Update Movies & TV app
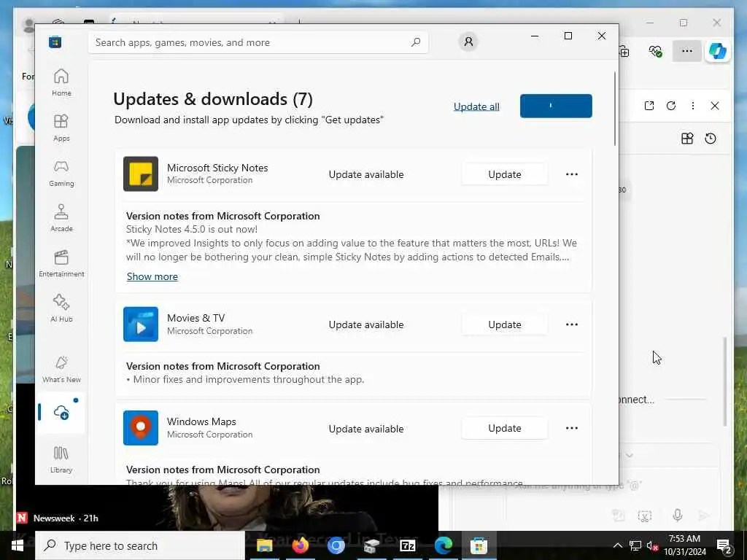The width and height of the screenshot is (747, 560). (x=505, y=324)
